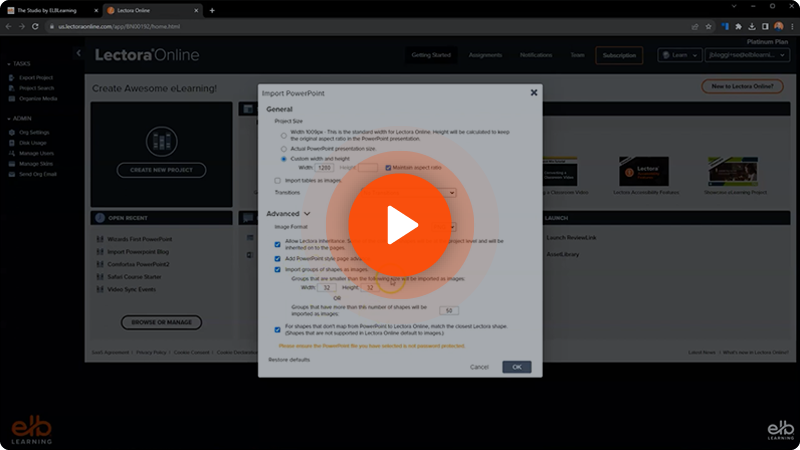Click the Subscription button

pyautogui.click(x=619, y=55)
